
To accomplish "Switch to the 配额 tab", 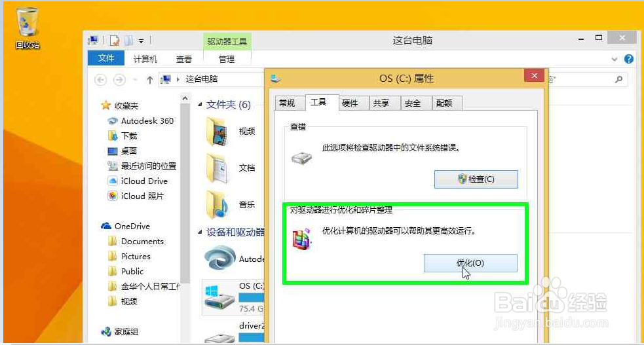I will click(444, 103).
